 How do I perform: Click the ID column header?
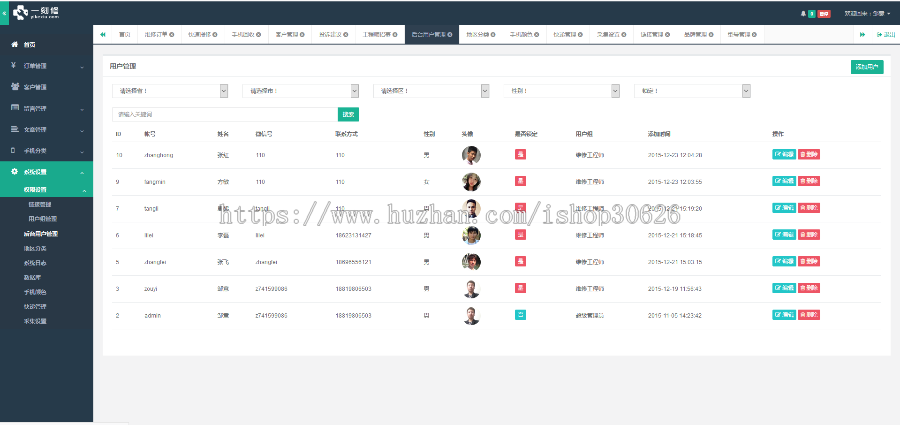(118, 134)
